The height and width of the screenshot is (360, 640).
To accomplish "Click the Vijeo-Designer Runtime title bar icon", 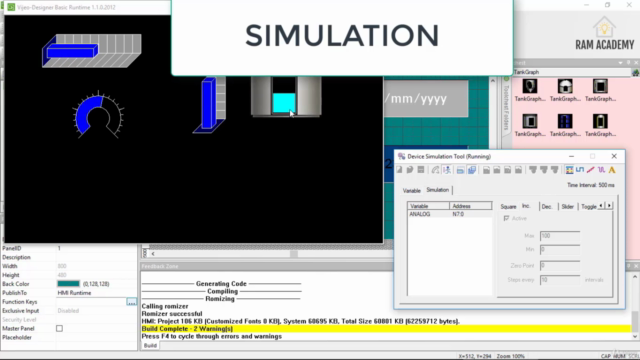I will (x=11, y=7).
